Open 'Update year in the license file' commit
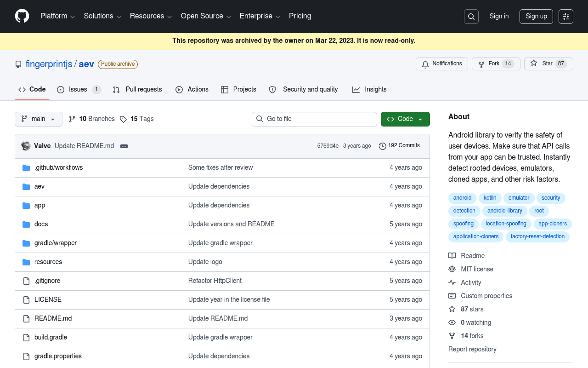Screen dimensions: 588x368 229,299
